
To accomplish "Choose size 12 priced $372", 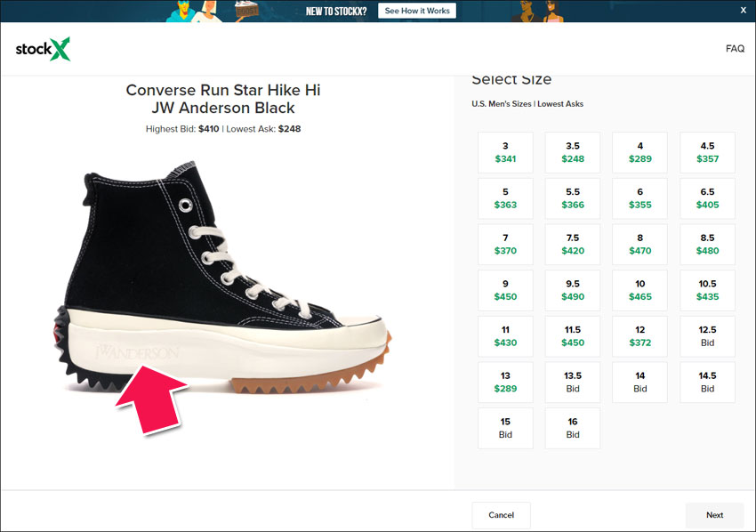I will (639, 336).
